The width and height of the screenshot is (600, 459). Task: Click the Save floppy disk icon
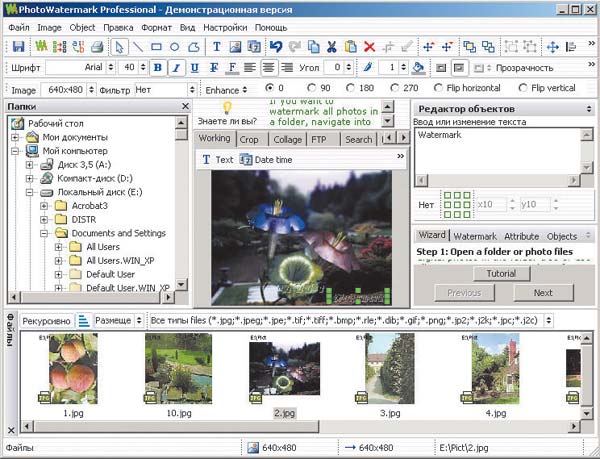click(18, 47)
